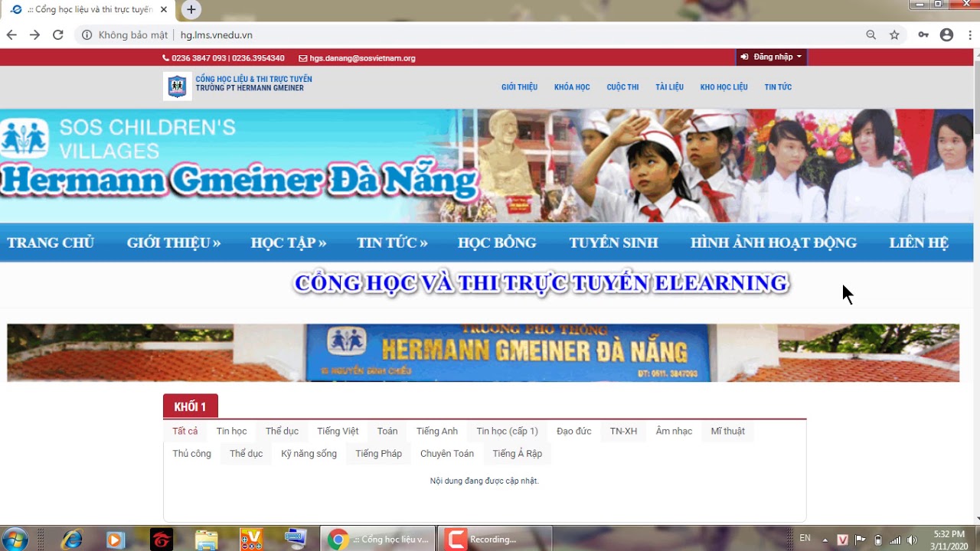Open the Windows Start button

(x=15, y=539)
